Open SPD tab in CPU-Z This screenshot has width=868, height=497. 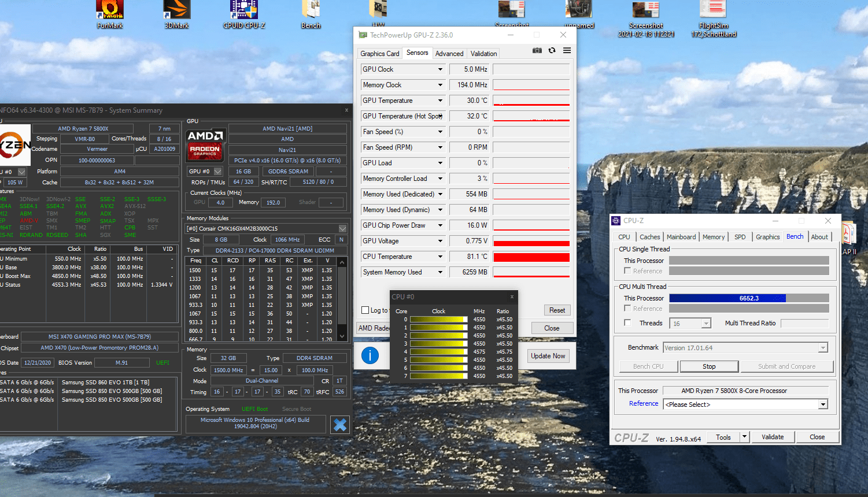[x=740, y=237]
